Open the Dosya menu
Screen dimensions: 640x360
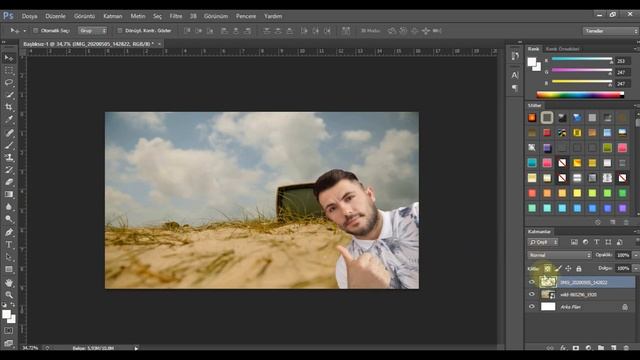click(x=29, y=16)
